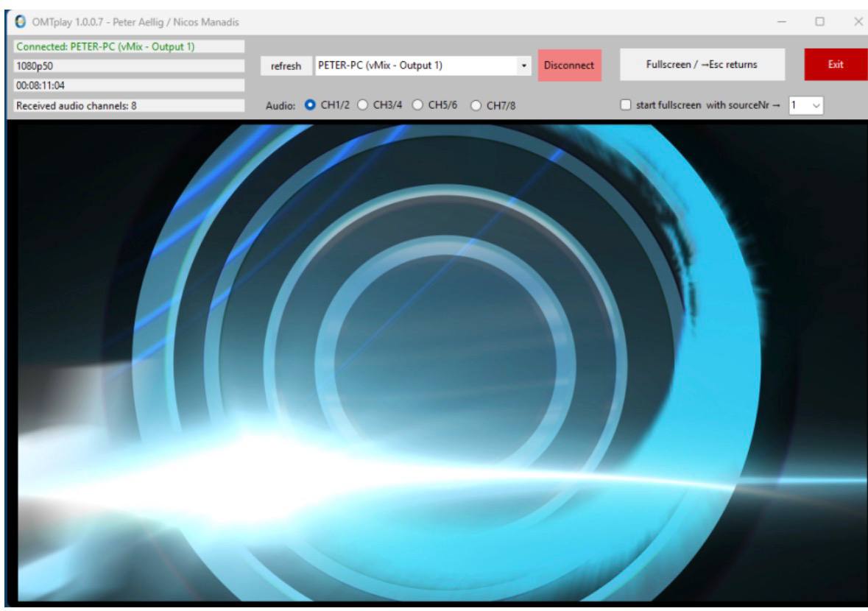Open the PETER-PC source selection dropdown
Viewport: 868px width, 611px height.
click(x=524, y=66)
